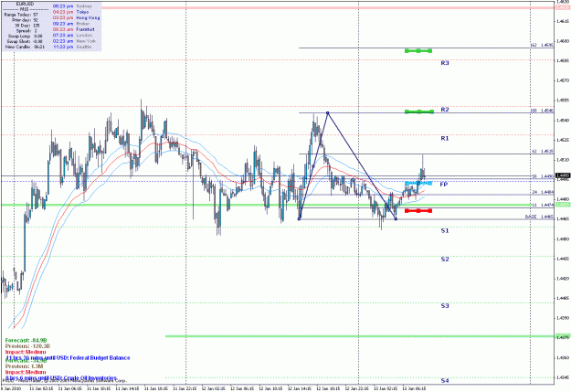Click the zigzag low anchor point at BASE line
This screenshot has width=571, height=392.
tap(396, 218)
